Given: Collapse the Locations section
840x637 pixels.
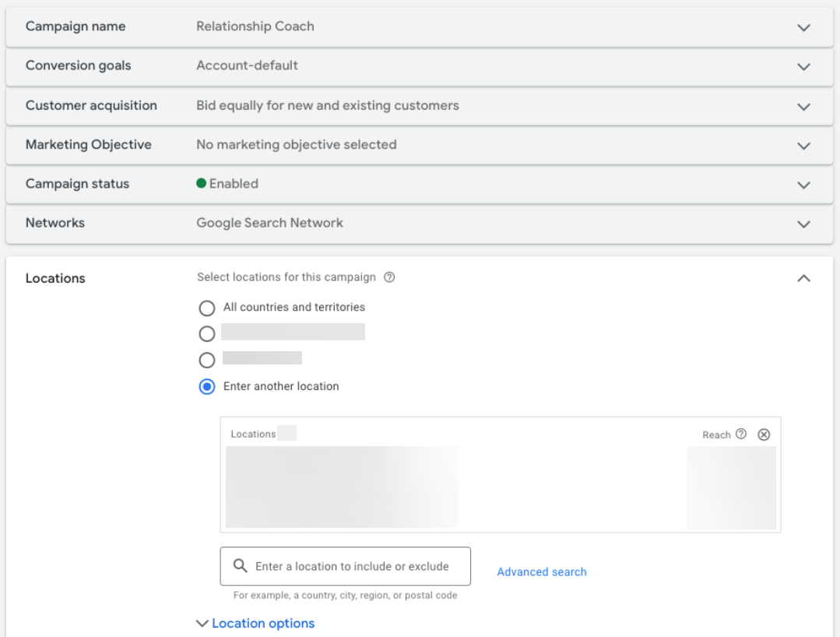Looking at the screenshot, I should coord(804,279).
